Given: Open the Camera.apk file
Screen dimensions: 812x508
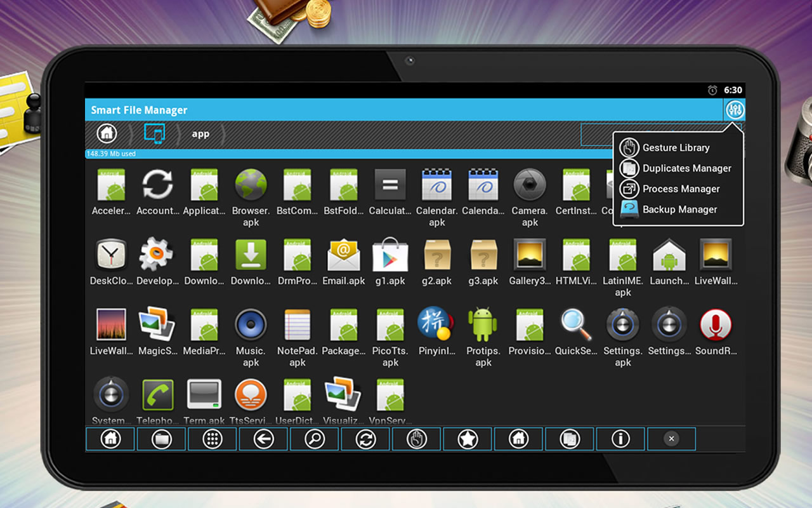Looking at the screenshot, I should point(530,197).
